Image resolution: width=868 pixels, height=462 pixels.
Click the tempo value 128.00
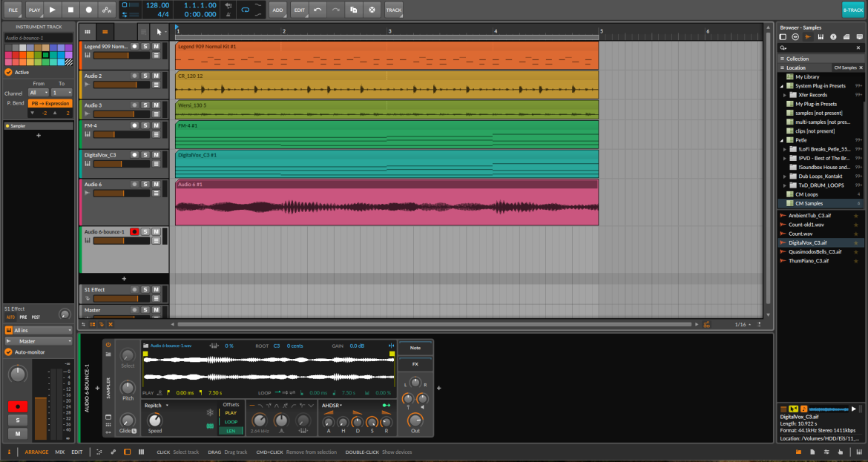157,5
